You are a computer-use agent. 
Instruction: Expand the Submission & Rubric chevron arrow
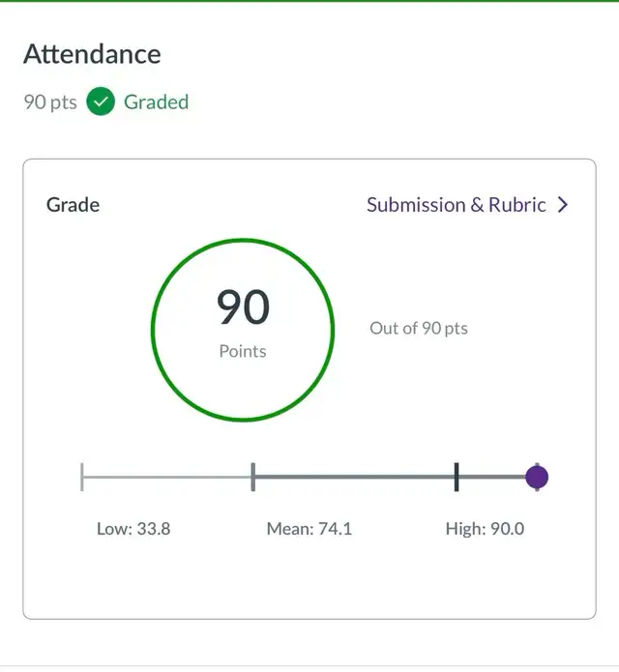click(x=563, y=205)
